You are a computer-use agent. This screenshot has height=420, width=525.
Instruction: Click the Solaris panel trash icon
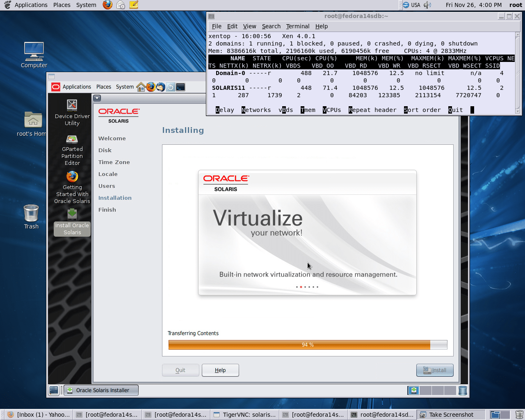click(463, 390)
